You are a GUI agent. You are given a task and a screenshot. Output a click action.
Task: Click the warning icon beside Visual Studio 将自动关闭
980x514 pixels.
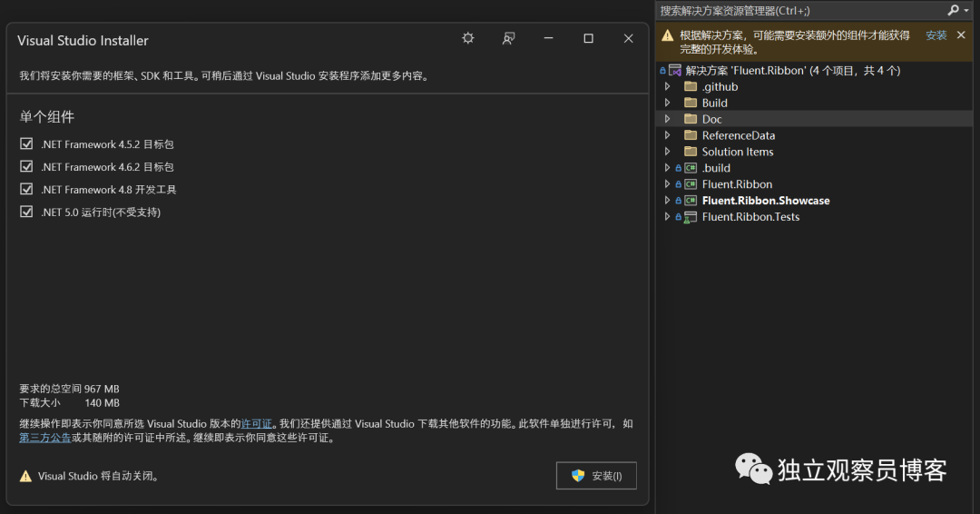click(25, 477)
